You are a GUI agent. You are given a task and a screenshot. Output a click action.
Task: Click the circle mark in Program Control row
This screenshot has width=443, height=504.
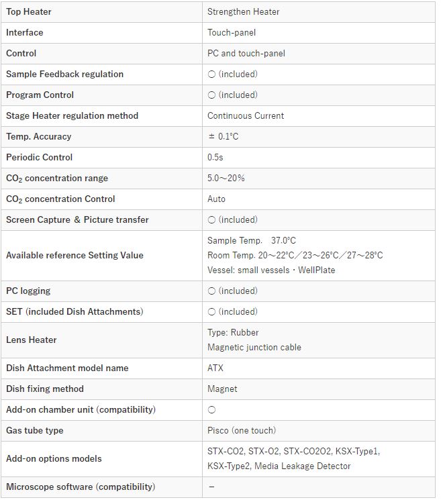(212, 95)
